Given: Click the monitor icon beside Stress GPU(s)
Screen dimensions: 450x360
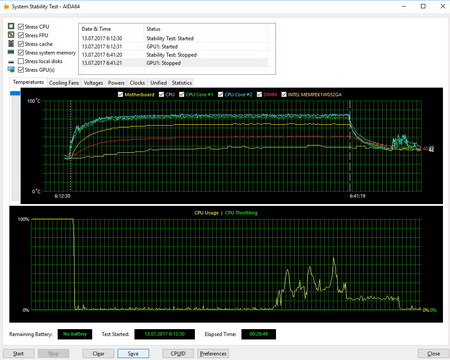Looking at the screenshot, I should pos(11,70).
